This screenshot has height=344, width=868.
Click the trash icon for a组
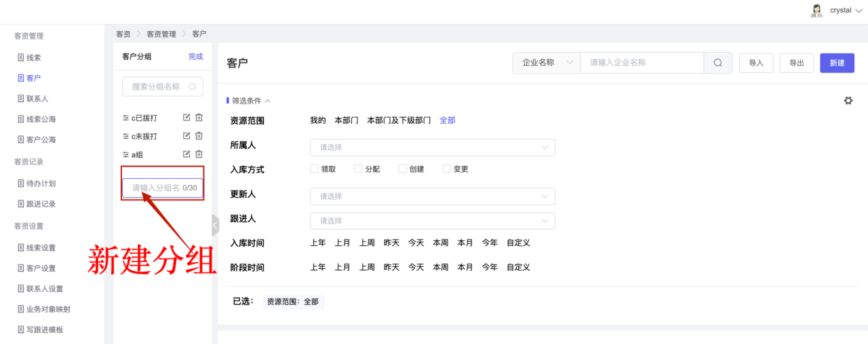point(199,155)
